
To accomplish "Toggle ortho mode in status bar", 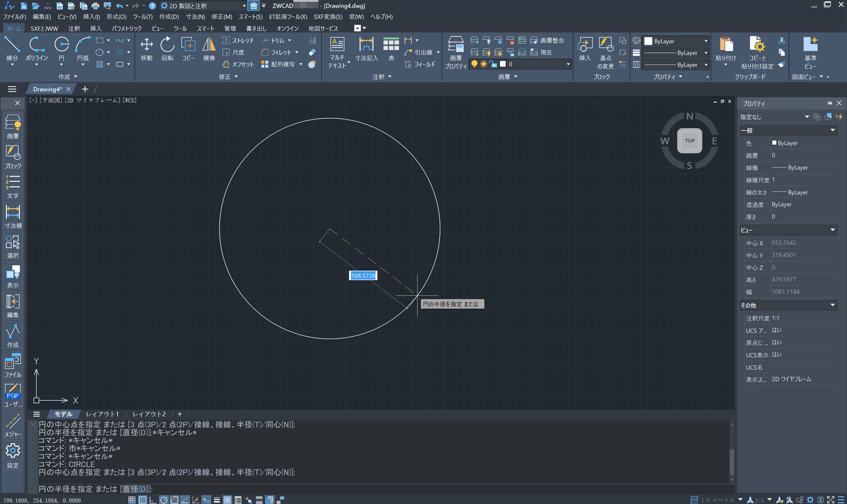I will (x=153, y=500).
